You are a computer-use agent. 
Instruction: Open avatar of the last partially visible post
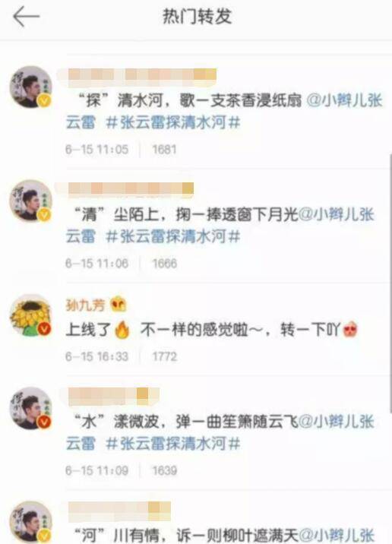(x=31, y=522)
